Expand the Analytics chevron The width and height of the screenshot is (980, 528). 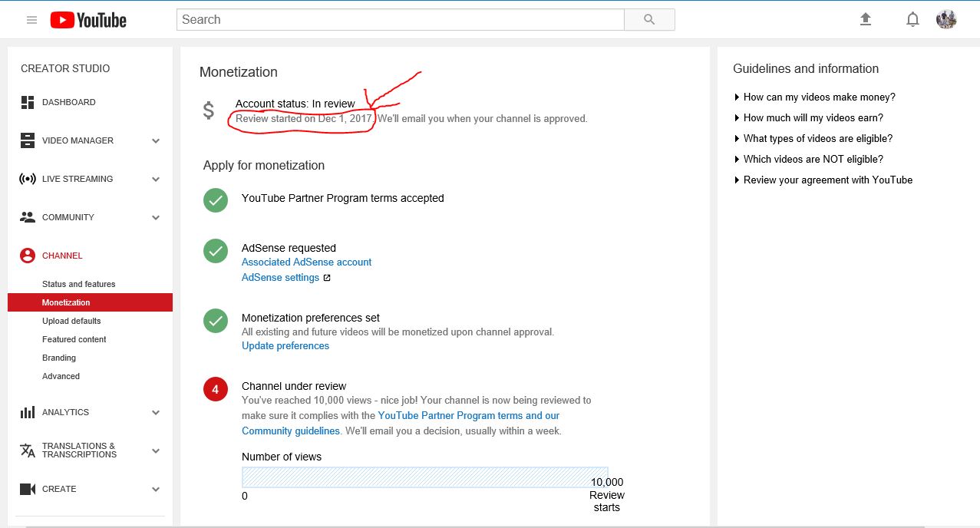[x=156, y=413]
